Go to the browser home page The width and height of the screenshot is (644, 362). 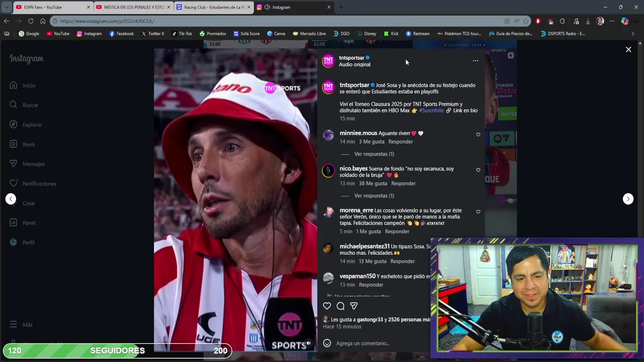pyautogui.click(x=43, y=21)
